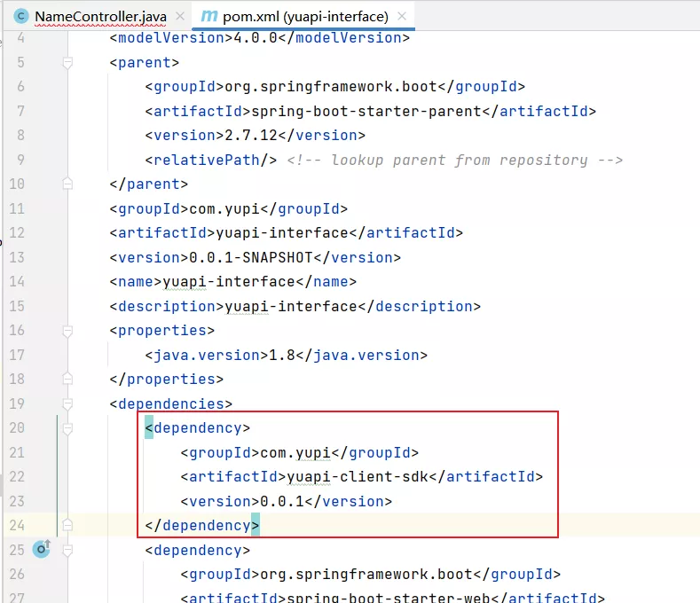Collapse the dependency block on line 25
The width and height of the screenshot is (700, 603).
click(67, 551)
